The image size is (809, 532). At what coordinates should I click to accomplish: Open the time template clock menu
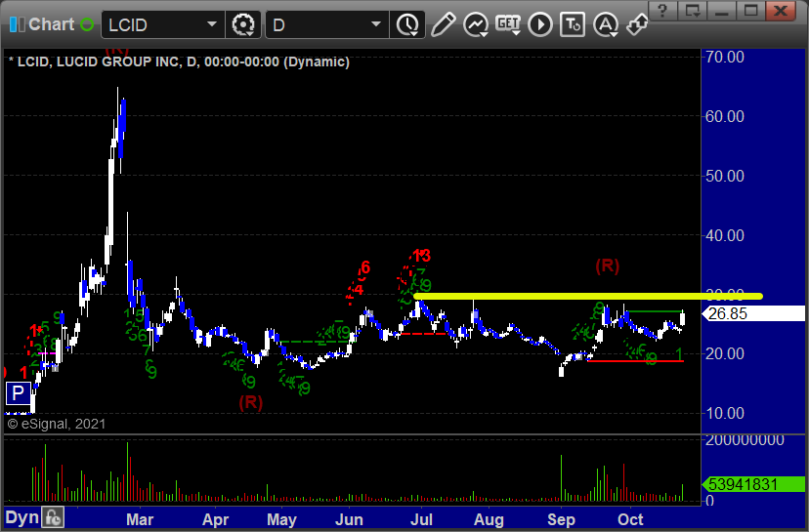(407, 24)
